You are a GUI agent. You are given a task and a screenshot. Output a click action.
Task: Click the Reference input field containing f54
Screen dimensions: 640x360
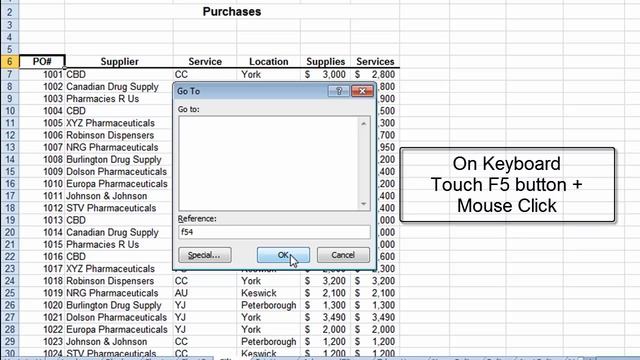[x=274, y=232]
